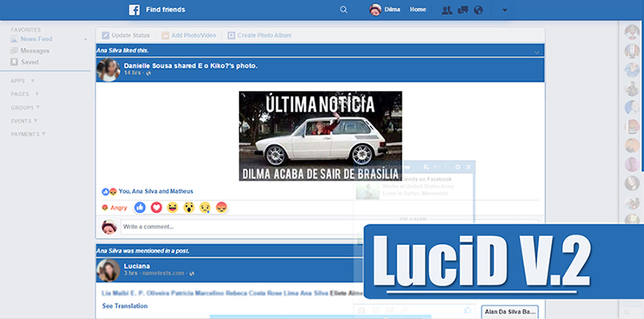The image size is (644, 319).
Task: Expand the GROUPS section
Action: click(26, 108)
